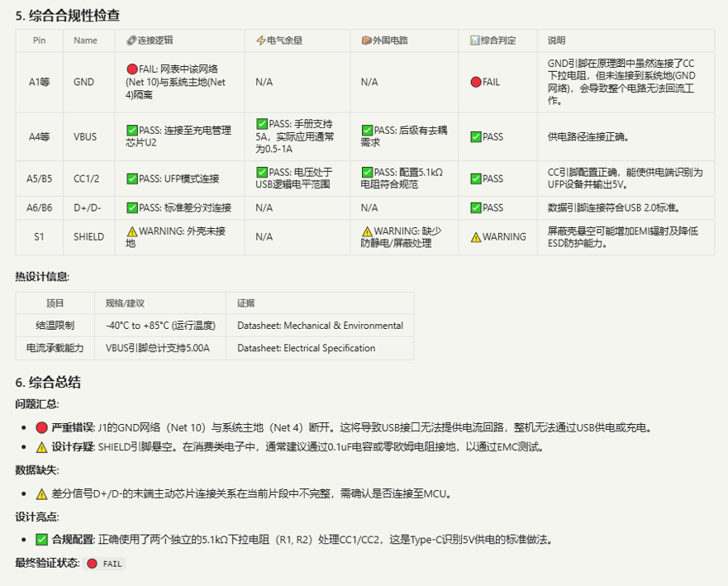Click the A6/B6 pin cell
728x586 pixels.
(x=39, y=207)
